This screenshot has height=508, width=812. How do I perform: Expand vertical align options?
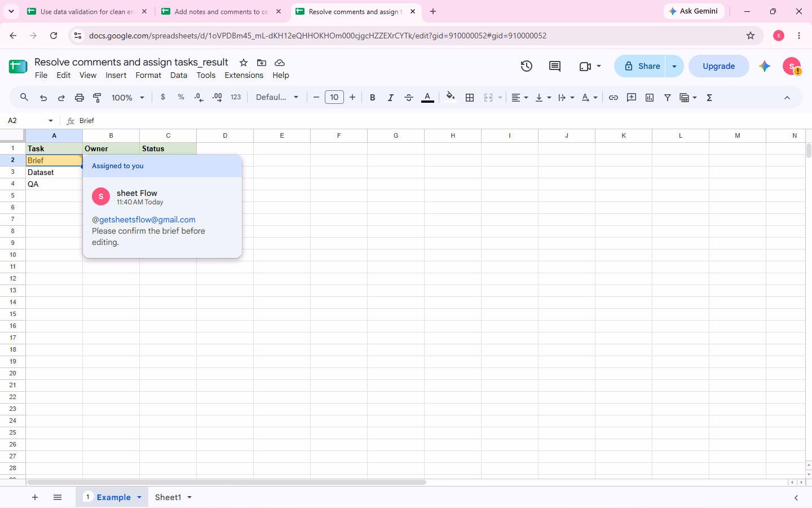543,98
